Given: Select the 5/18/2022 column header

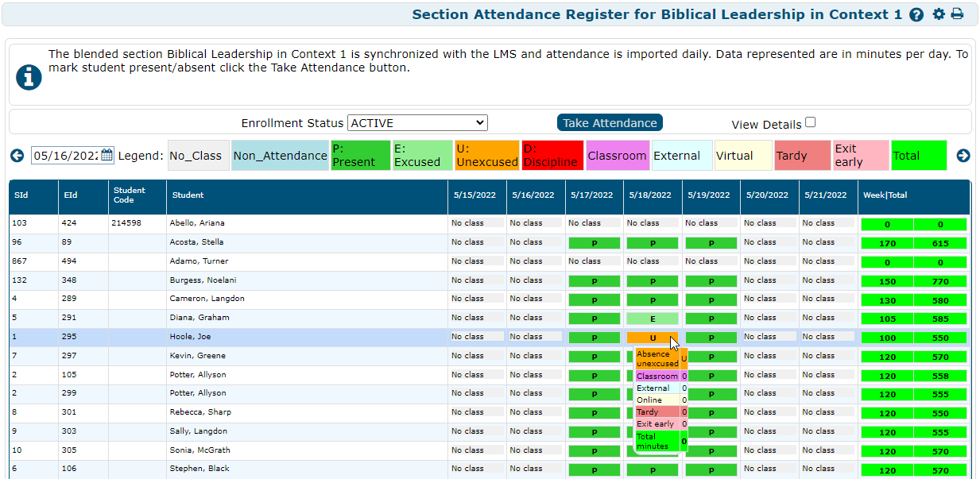Looking at the screenshot, I should tap(652, 195).
